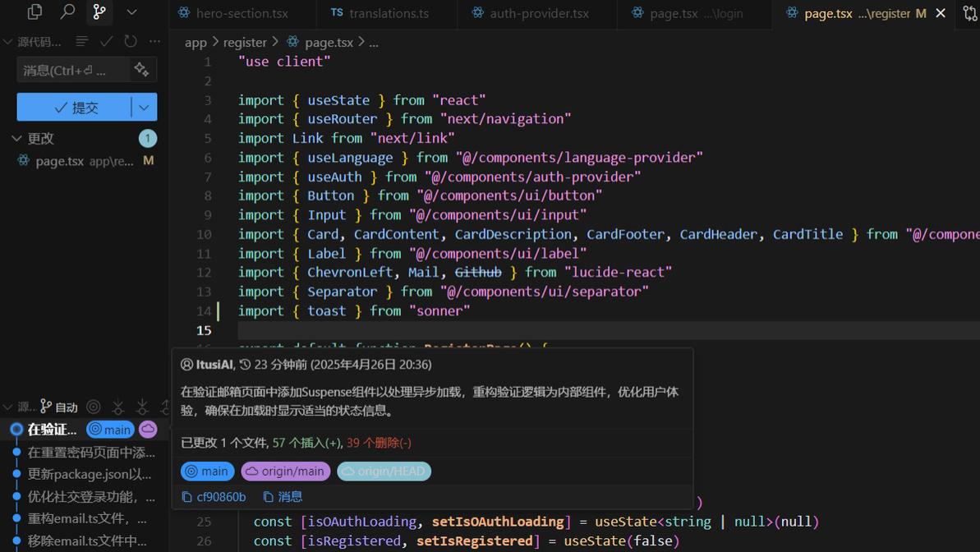Select commit 重构email.ts文件
The height and width of the screenshot is (552, 980).
88,518
